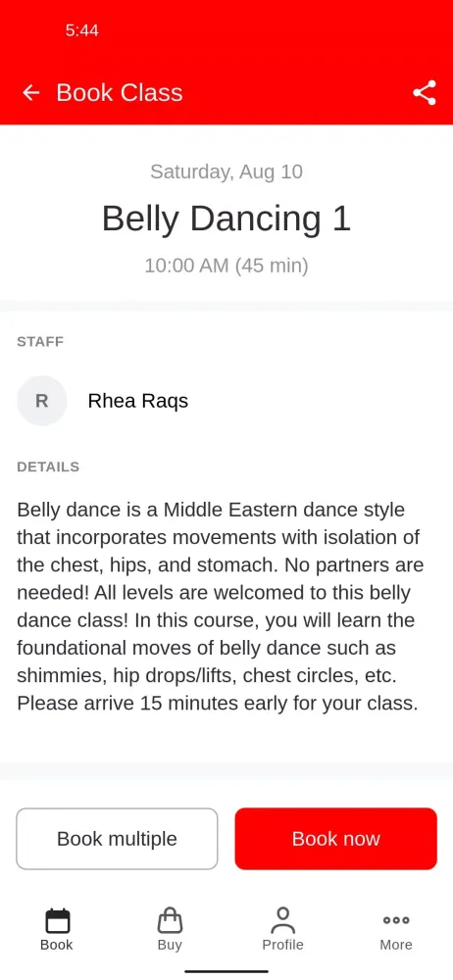Switch to the Buy tab label

(170, 945)
